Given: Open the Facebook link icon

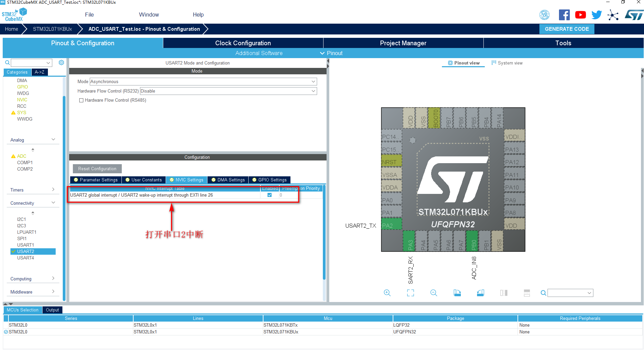Looking at the screenshot, I should [x=564, y=15].
